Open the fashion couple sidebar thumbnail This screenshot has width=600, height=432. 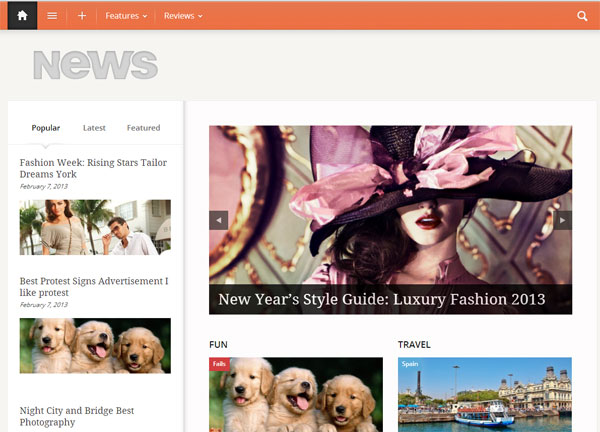[95, 227]
